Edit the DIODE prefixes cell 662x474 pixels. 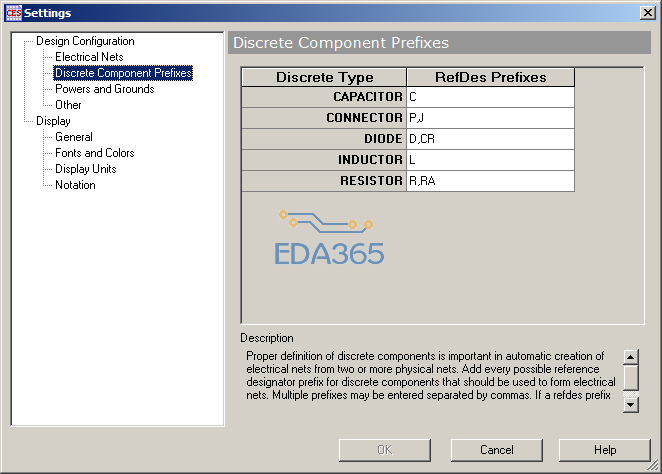point(490,139)
